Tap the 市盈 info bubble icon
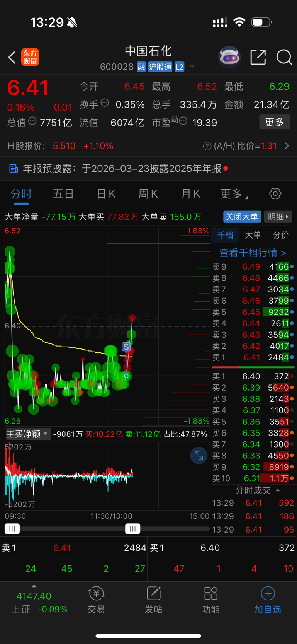This screenshot has width=297, height=644. (x=183, y=121)
